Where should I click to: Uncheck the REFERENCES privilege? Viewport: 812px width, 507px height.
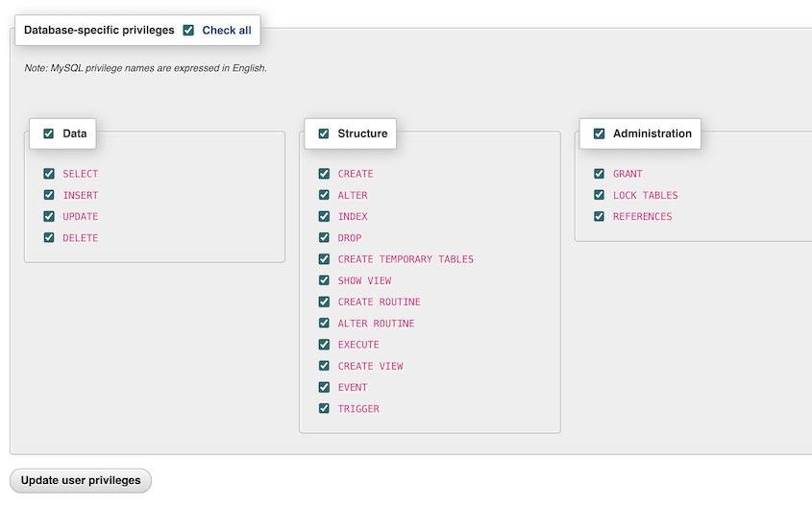pos(600,216)
